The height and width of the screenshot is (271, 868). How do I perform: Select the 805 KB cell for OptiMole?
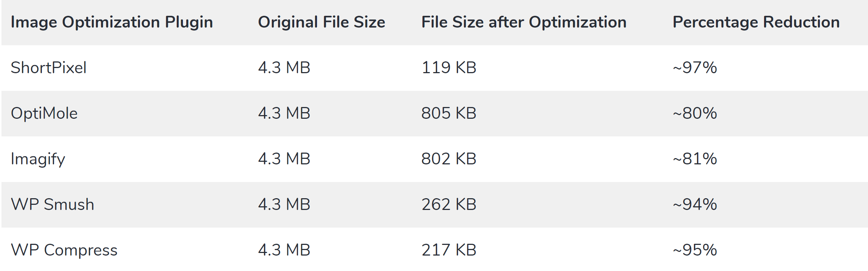pyautogui.click(x=449, y=113)
